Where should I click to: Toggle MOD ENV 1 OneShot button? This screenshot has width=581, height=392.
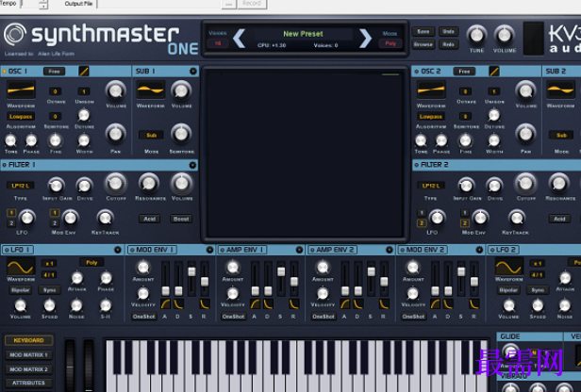pos(144,317)
